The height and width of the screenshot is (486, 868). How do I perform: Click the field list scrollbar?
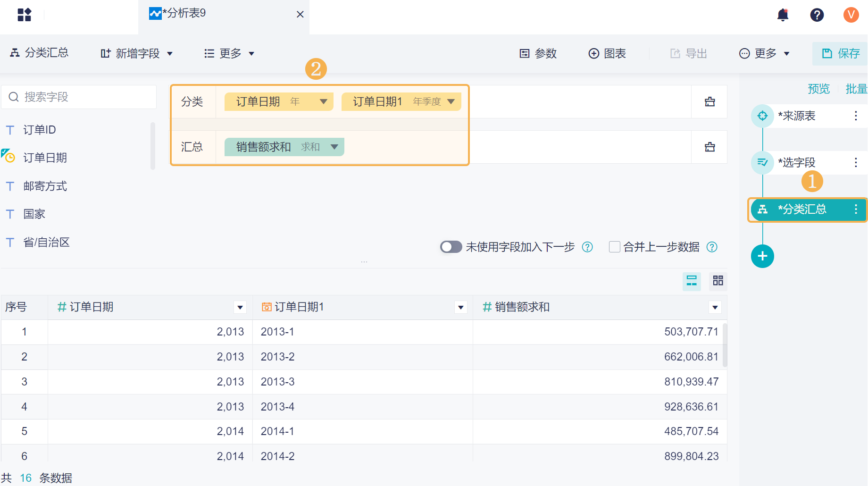[152, 146]
